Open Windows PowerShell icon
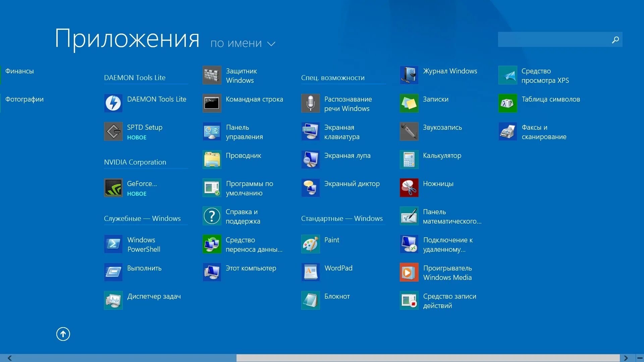644x362 pixels. click(113, 244)
